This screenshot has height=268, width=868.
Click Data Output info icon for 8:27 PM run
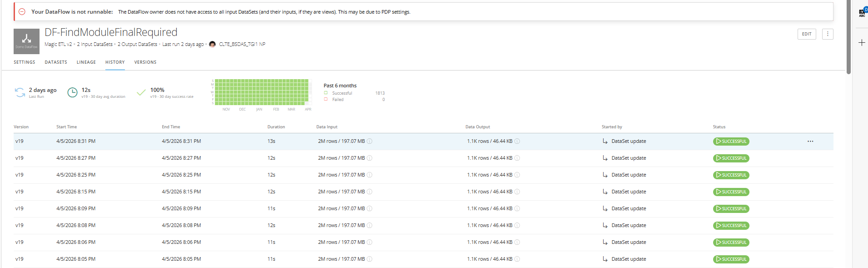click(x=517, y=158)
